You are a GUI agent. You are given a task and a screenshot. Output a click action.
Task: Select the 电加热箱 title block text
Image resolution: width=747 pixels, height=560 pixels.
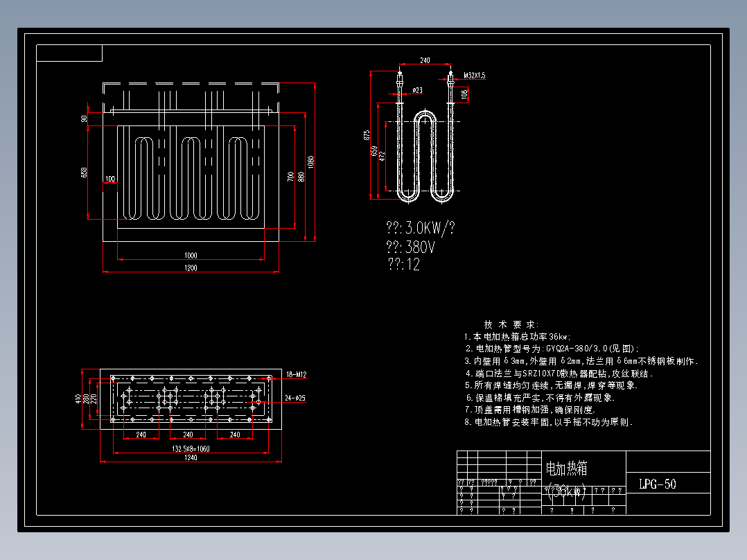(x=566, y=469)
